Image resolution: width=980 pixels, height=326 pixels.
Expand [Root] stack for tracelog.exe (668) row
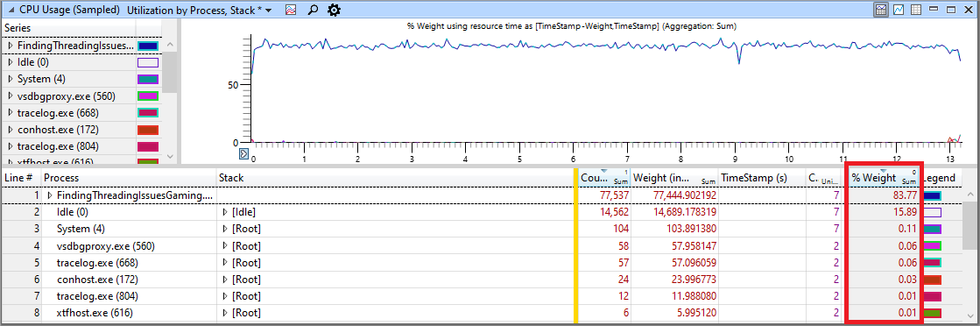pyautogui.click(x=225, y=262)
